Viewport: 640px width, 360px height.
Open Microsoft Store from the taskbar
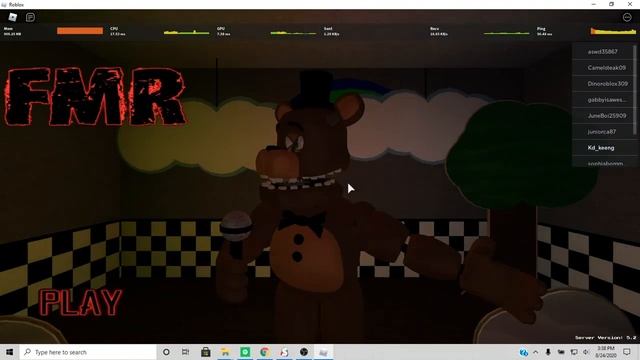[205, 352]
